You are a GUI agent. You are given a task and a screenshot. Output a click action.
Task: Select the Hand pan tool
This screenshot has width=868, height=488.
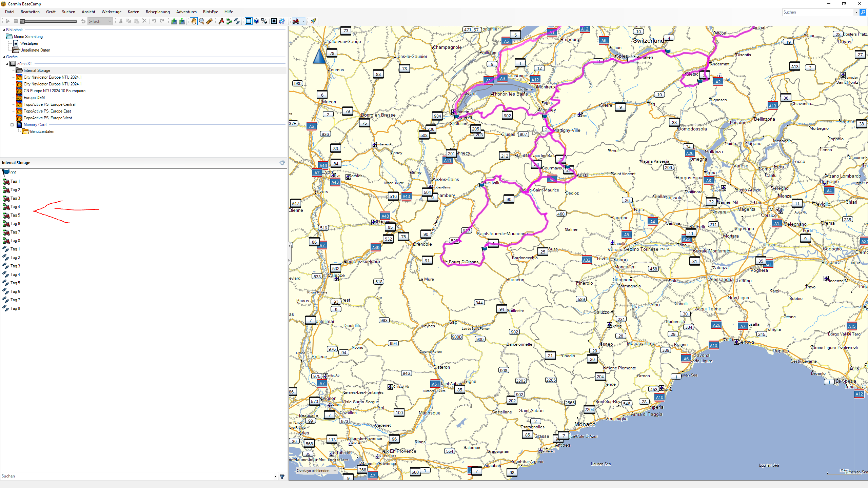click(x=193, y=21)
